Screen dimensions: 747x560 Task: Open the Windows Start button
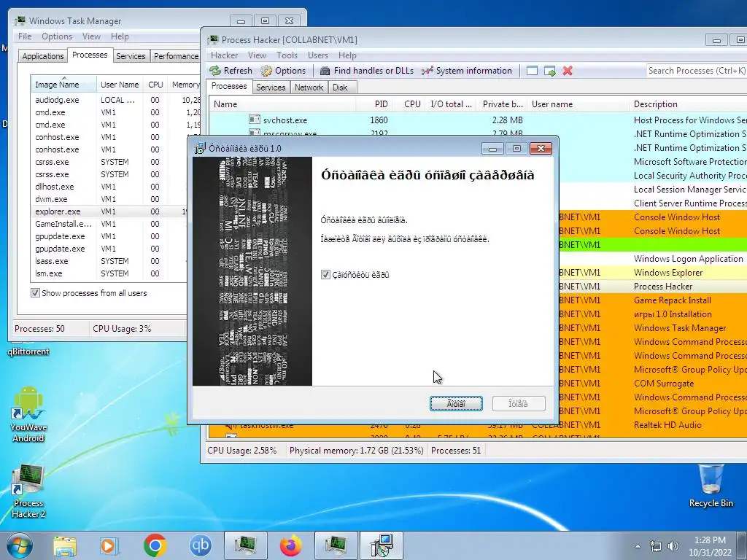click(19, 545)
